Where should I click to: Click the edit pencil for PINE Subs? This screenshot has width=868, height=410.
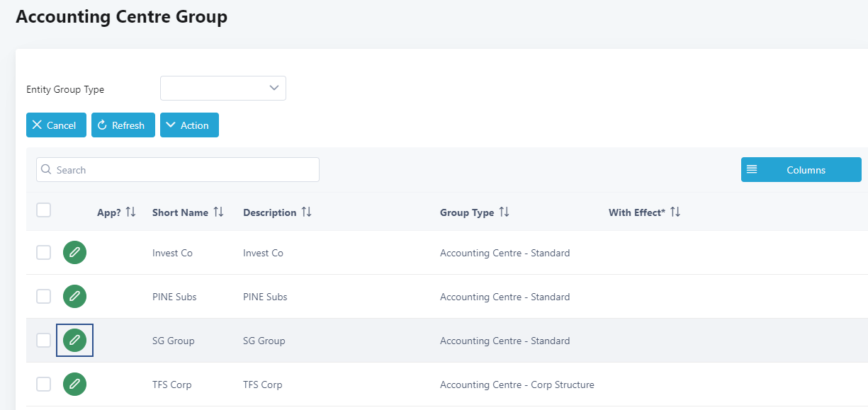point(74,297)
